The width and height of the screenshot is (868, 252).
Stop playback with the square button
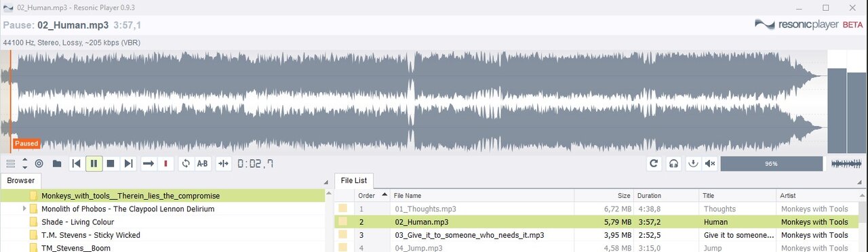(111, 163)
